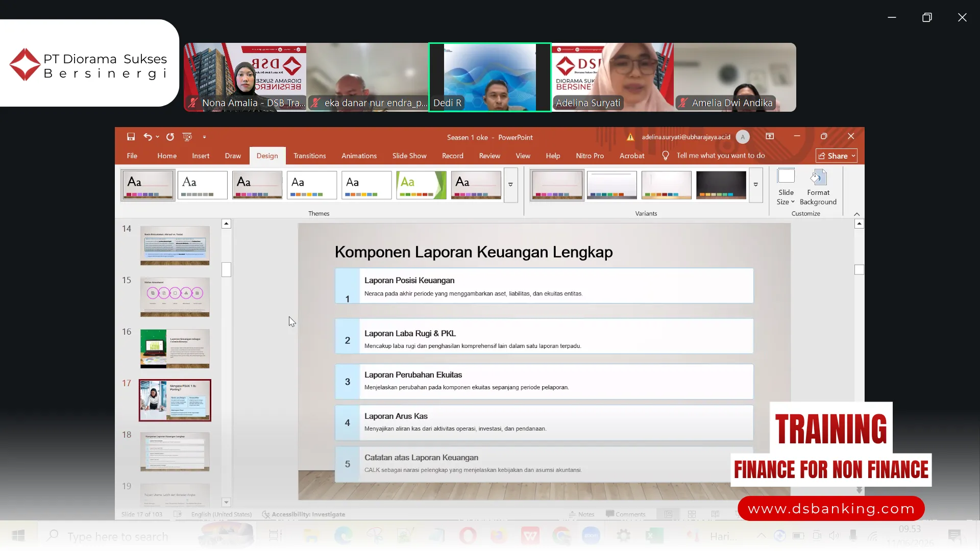Open the Animations tab
The width and height of the screenshot is (980, 551).
click(359, 156)
